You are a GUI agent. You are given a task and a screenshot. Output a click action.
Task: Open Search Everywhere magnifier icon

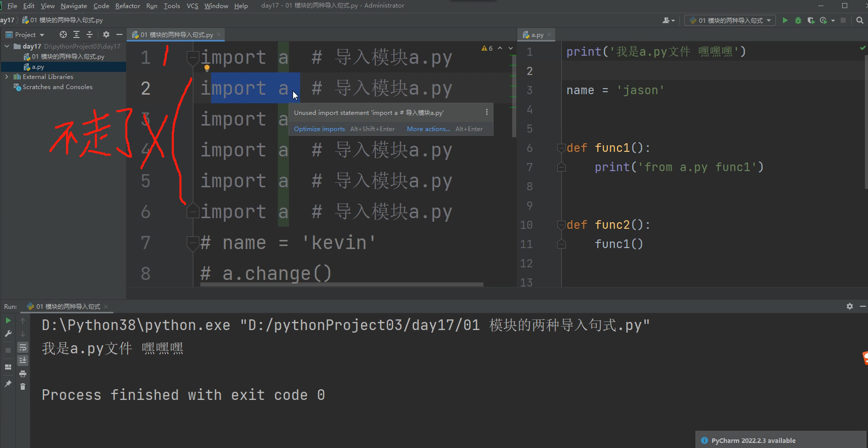[x=859, y=20]
